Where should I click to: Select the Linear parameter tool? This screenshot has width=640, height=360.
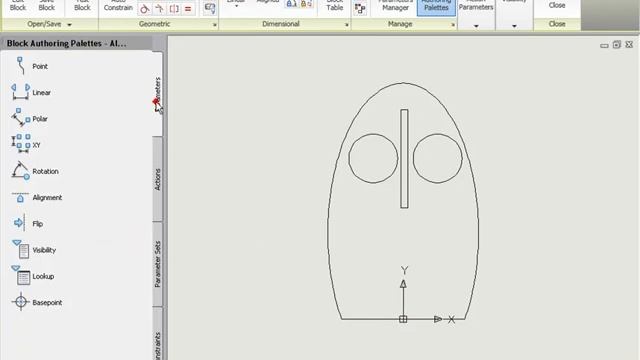click(31, 92)
